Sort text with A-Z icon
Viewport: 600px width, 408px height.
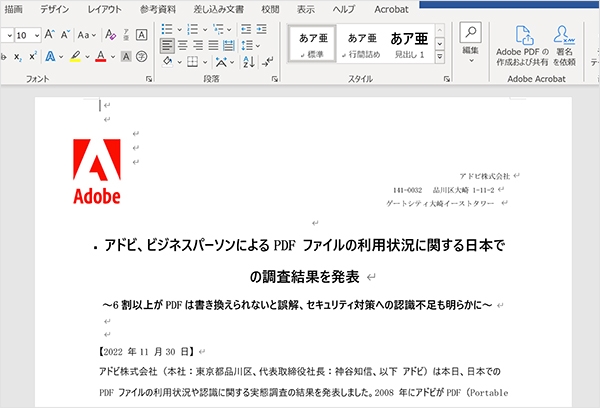pos(249,62)
